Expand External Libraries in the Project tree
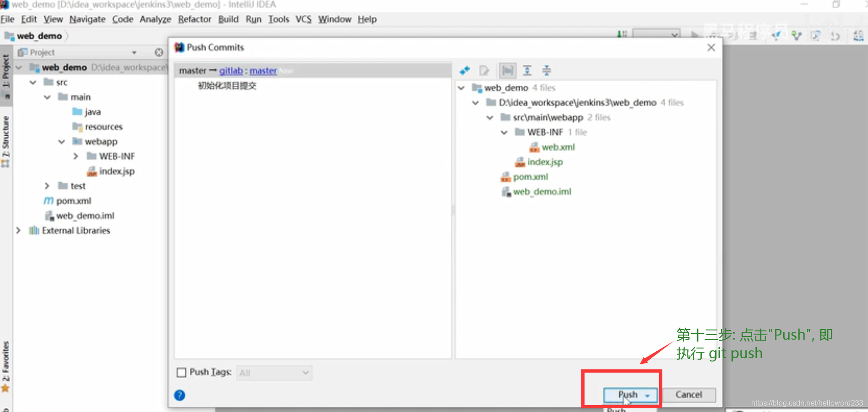Screen dimensions: 868x412 click(19, 231)
